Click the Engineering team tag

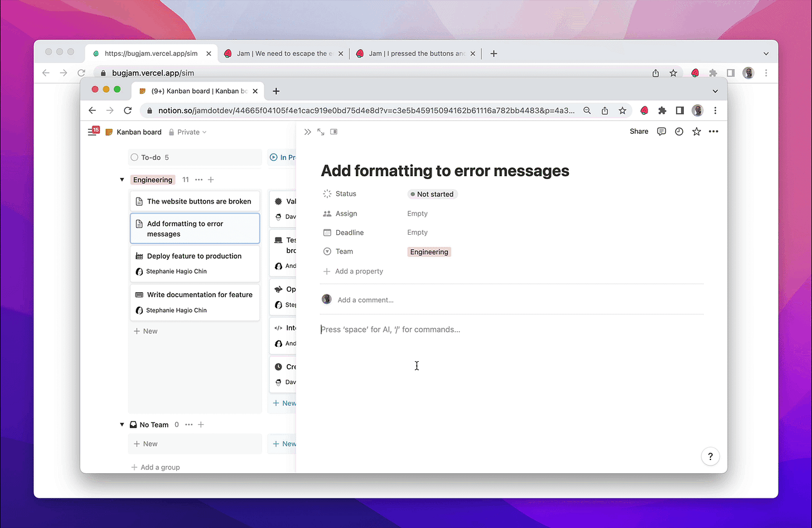[x=429, y=252]
